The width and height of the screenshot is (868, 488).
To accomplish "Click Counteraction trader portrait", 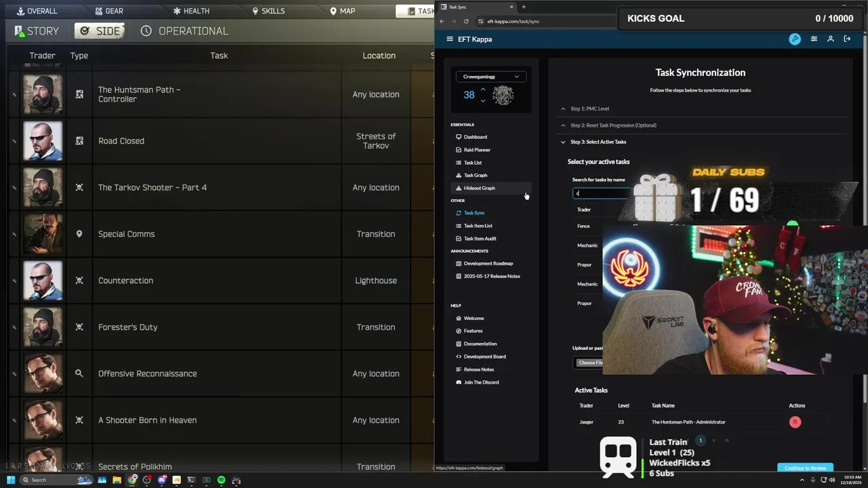I will pyautogui.click(x=43, y=281).
